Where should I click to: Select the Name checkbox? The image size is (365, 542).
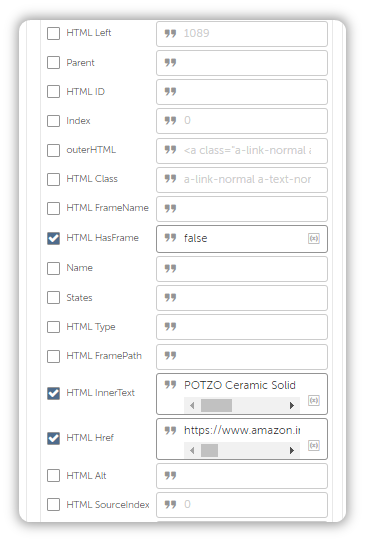click(53, 268)
